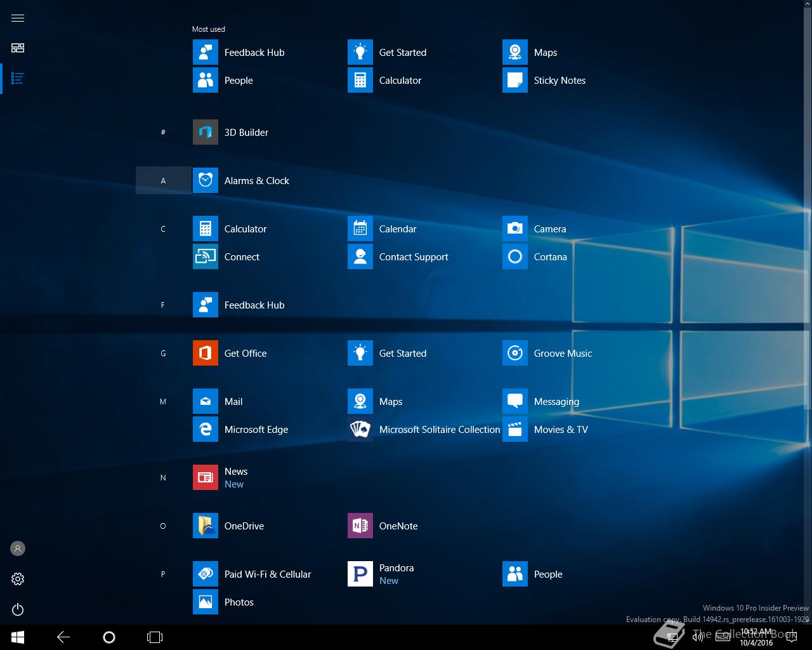This screenshot has width=812, height=650.
Task: Open volume control in system tray
Action: (x=698, y=637)
